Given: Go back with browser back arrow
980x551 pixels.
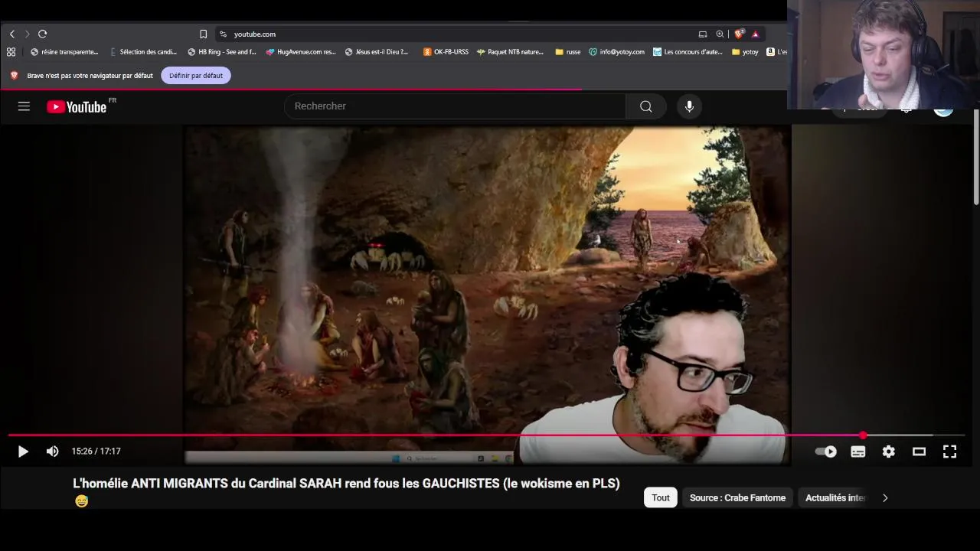Looking at the screenshot, I should [12, 34].
